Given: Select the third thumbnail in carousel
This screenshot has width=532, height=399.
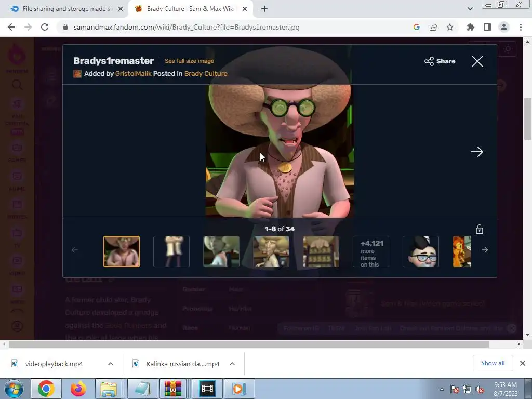Looking at the screenshot, I should [x=221, y=251].
